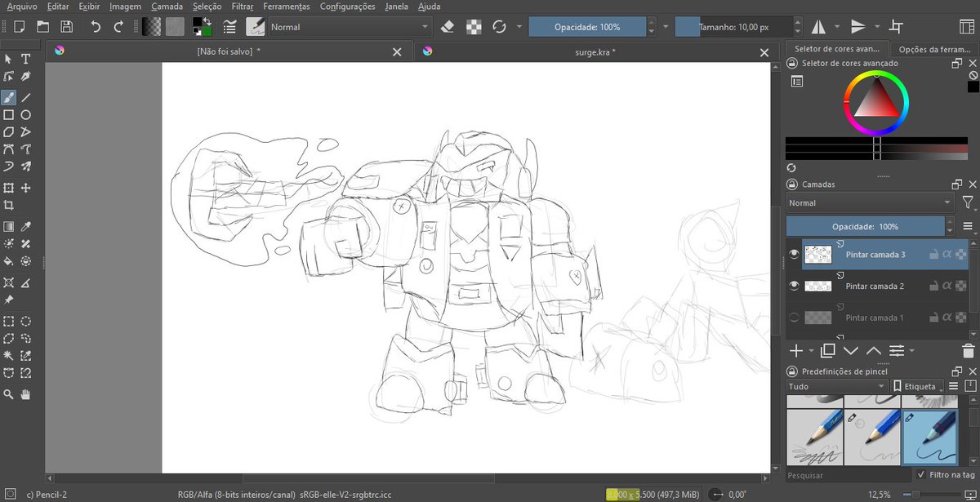Screen dimensions: 980x502
Task: Save the document with floppy icon
Action: pyautogui.click(x=66, y=27)
